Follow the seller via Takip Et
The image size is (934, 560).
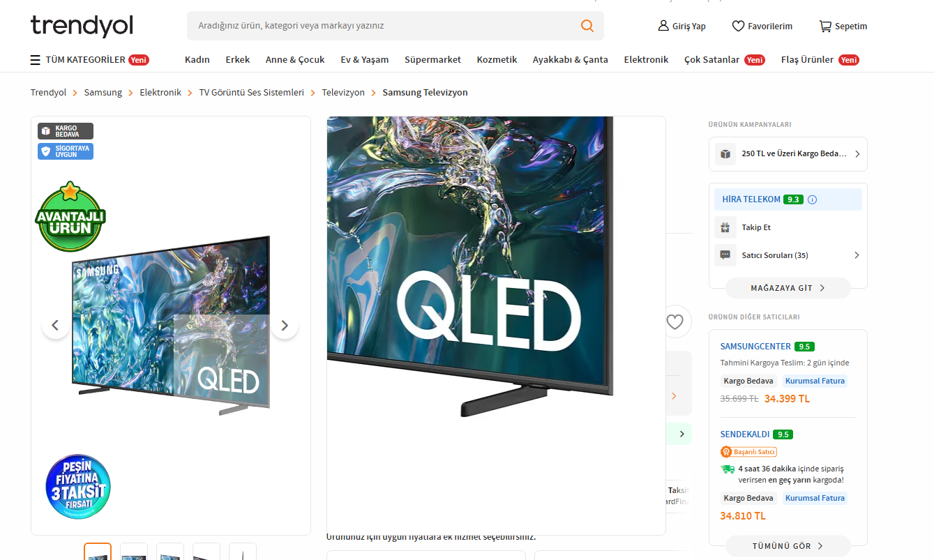coord(756,227)
